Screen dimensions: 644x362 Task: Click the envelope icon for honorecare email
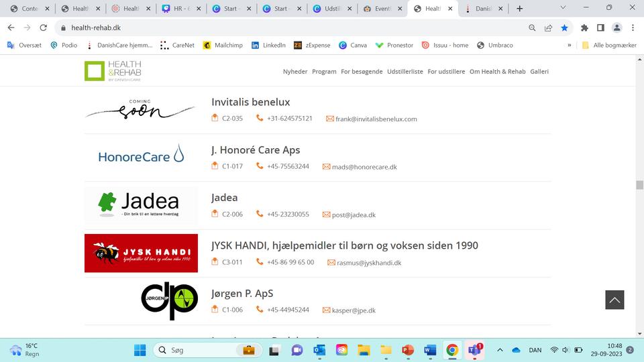point(326,167)
